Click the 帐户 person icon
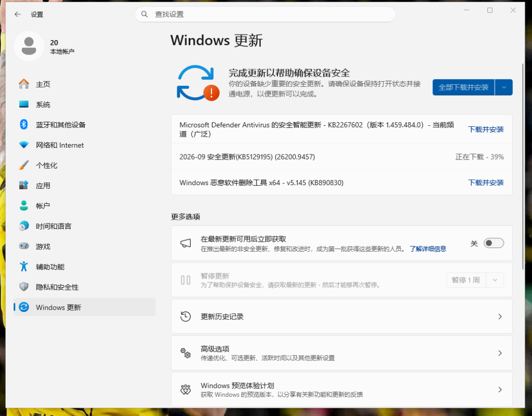The width and height of the screenshot is (532, 416). [x=24, y=206]
